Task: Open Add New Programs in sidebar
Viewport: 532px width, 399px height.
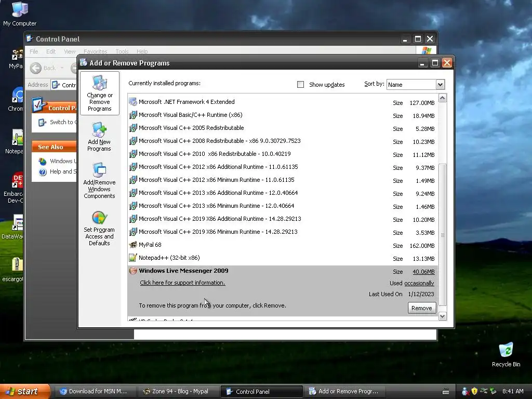Action: [99, 137]
